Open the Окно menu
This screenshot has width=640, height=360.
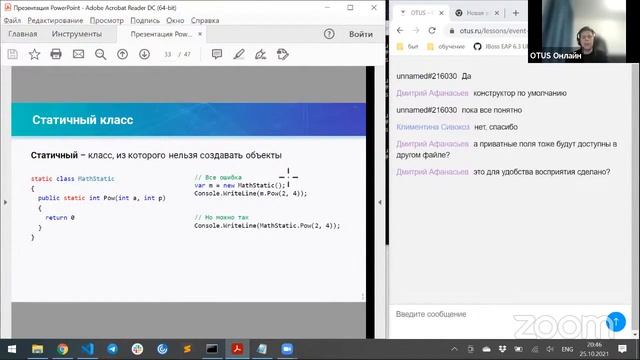pos(175,20)
